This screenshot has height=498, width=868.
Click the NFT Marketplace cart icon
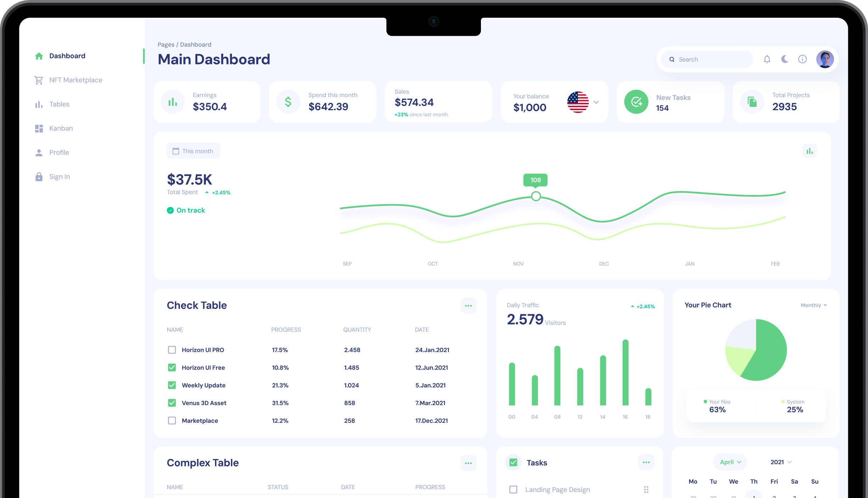pyautogui.click(x=39, y=80)
